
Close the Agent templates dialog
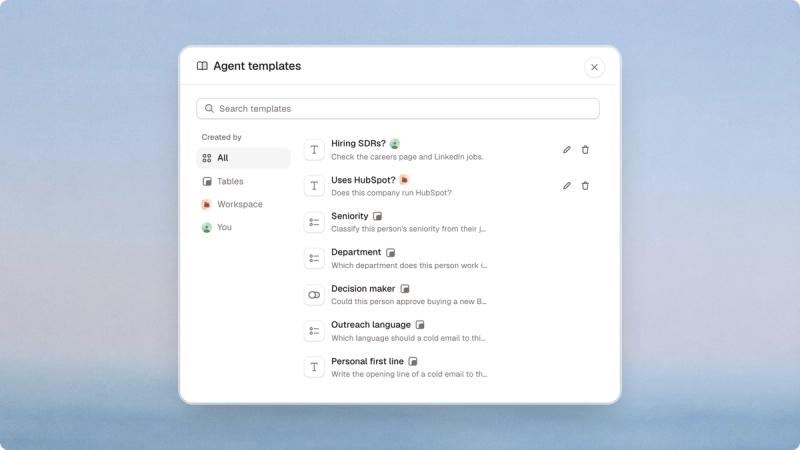click(594, 67)
